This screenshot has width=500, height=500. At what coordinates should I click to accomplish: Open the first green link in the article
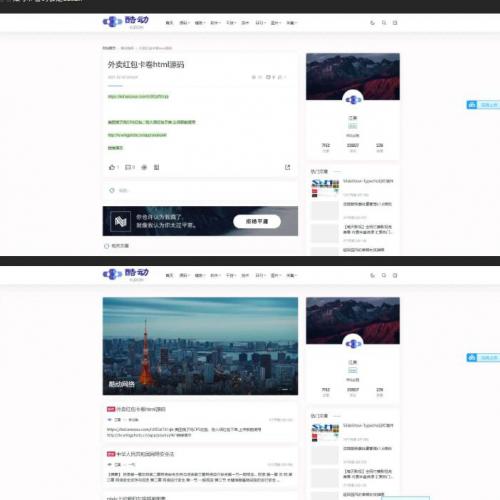[138, 96]
